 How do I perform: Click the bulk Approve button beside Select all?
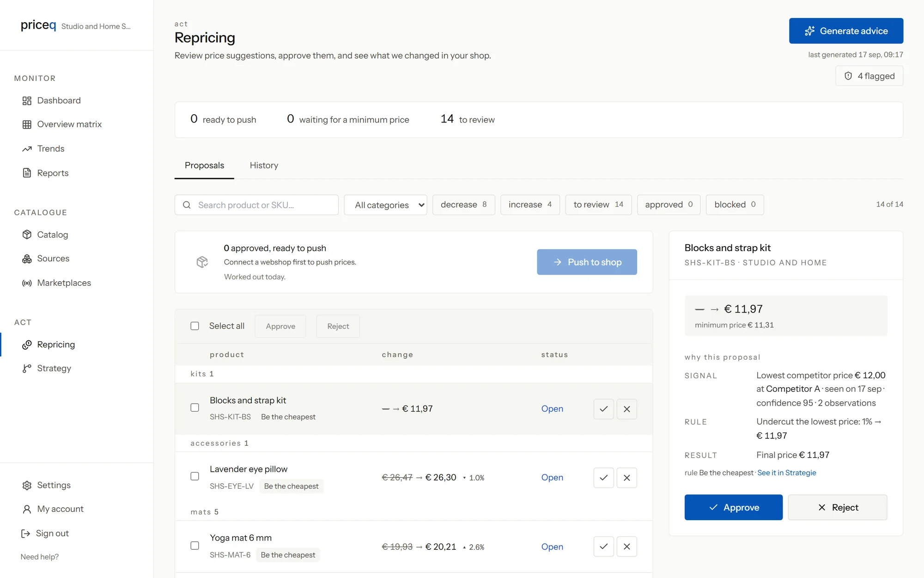pyautogui.click(x=280, y=326)
